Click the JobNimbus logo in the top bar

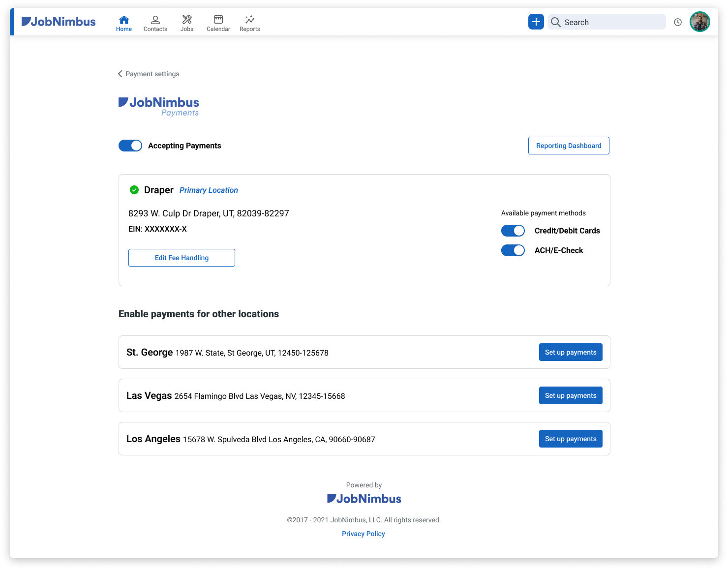pyautogui.click(x=59, y=22)
